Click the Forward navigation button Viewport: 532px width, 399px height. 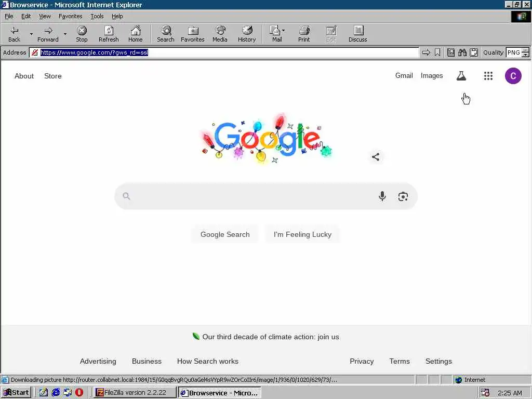(48, 34)
